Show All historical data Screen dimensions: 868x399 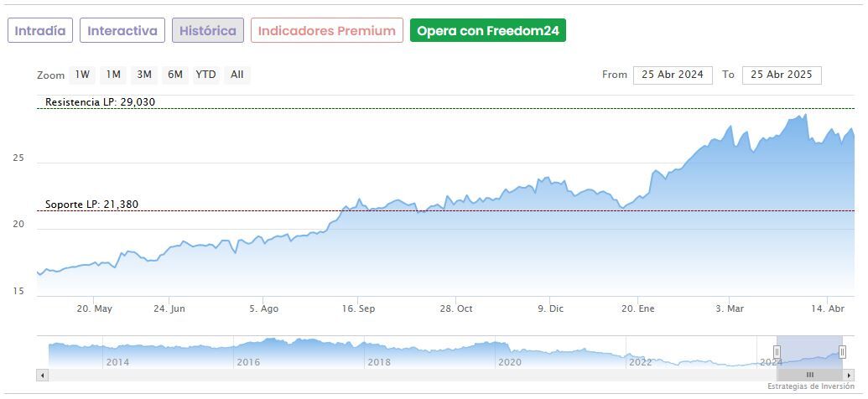(237, 75)
